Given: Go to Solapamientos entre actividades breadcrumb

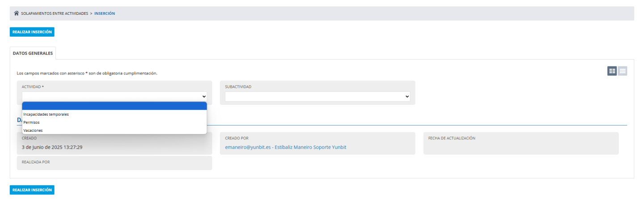Looking at the screenshot, I should tap(54, 13).
